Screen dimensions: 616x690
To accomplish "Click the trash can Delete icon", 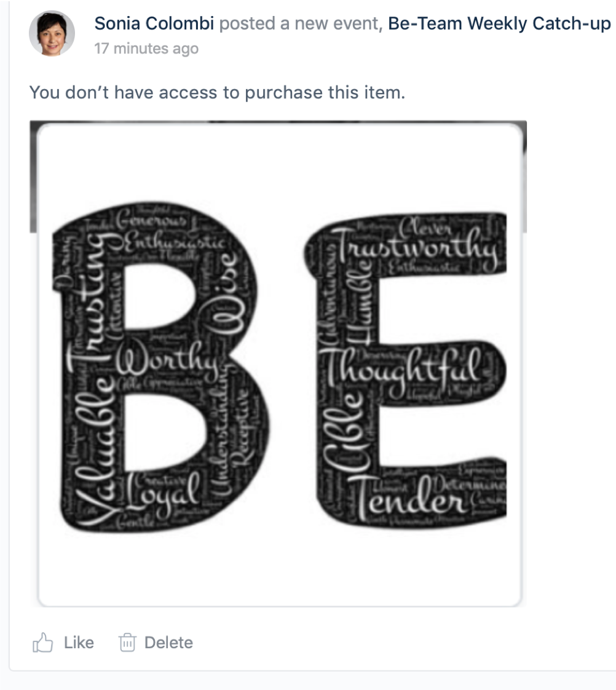I will tap(127, 643).
